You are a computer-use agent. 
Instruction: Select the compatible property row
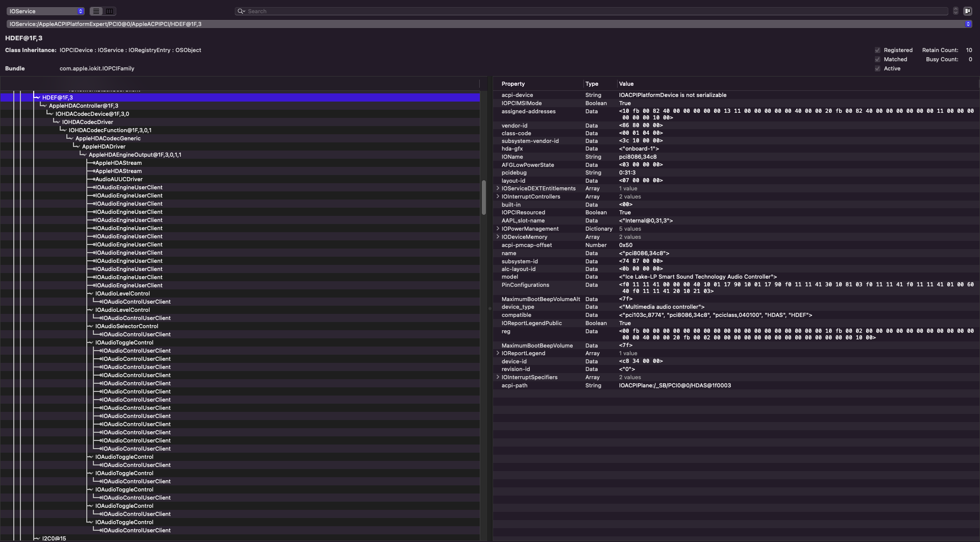[736, 315]
